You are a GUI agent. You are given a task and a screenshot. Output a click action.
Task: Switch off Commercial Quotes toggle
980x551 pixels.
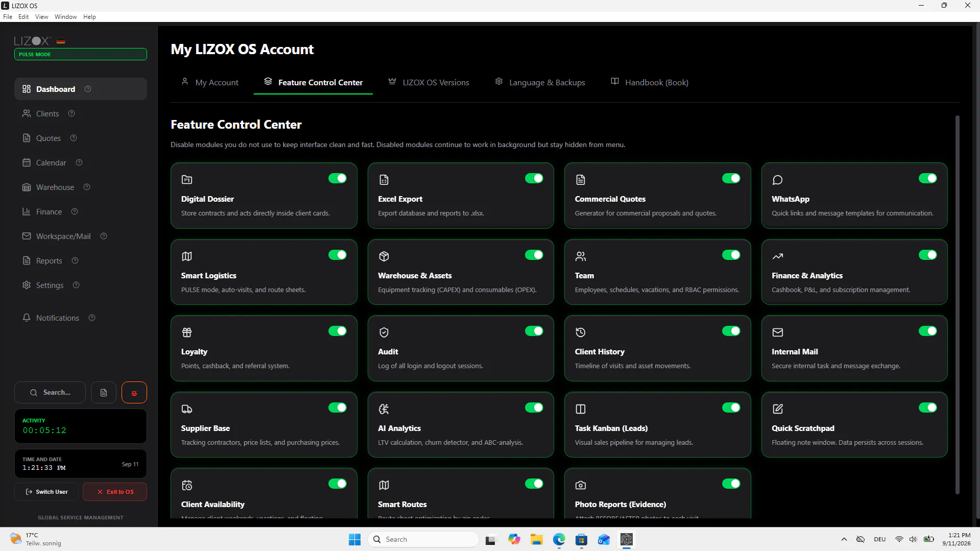point(731,178)
